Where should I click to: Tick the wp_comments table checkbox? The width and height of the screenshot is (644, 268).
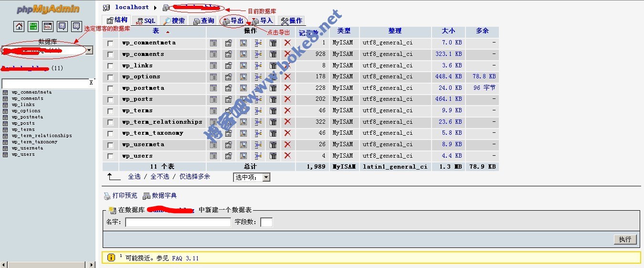(111, 54)
